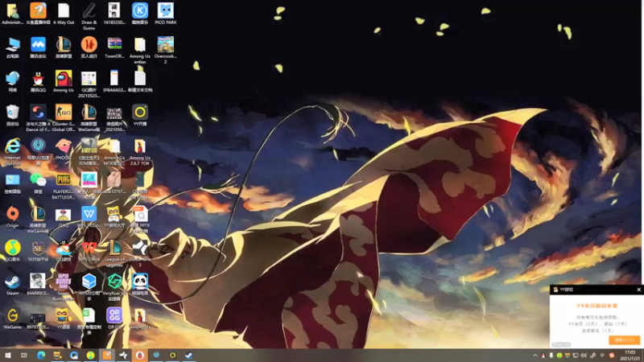Open the WeChat (微信) desktop shortcut
644x362 pixels.
tap(38, 183)
